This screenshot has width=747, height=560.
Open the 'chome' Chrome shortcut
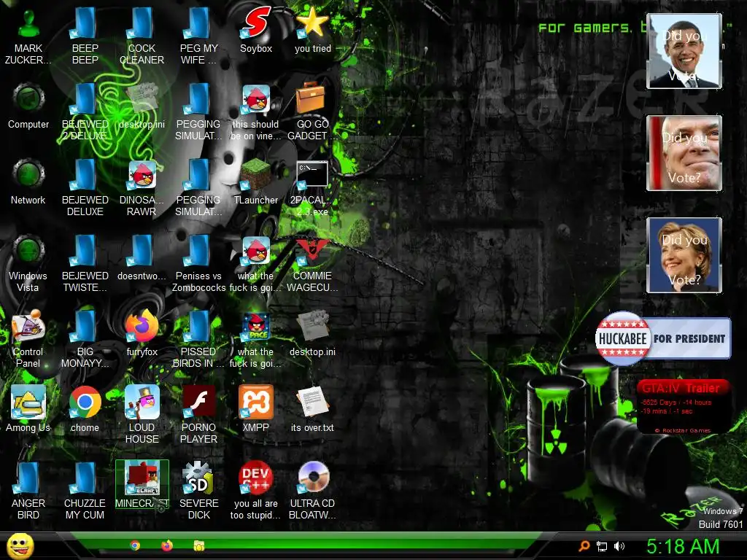[85, 409]
